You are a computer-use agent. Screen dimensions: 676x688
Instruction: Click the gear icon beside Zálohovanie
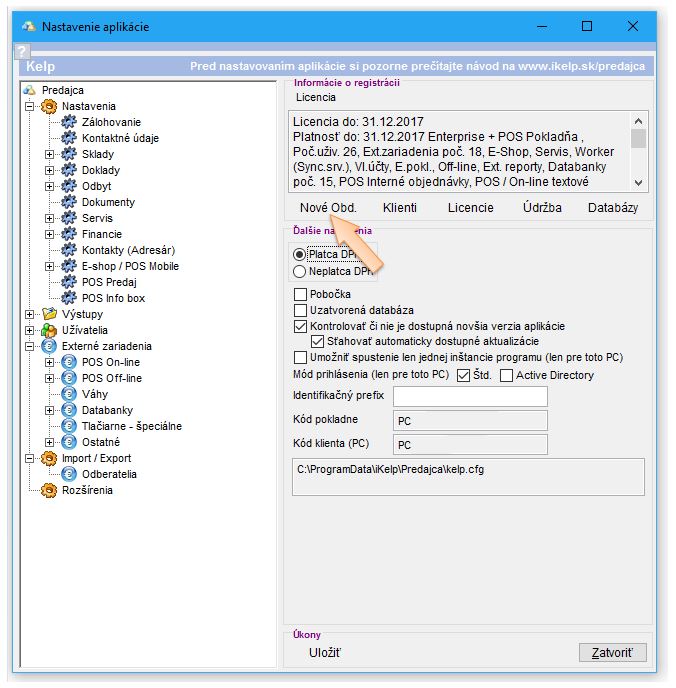point(69,122)
